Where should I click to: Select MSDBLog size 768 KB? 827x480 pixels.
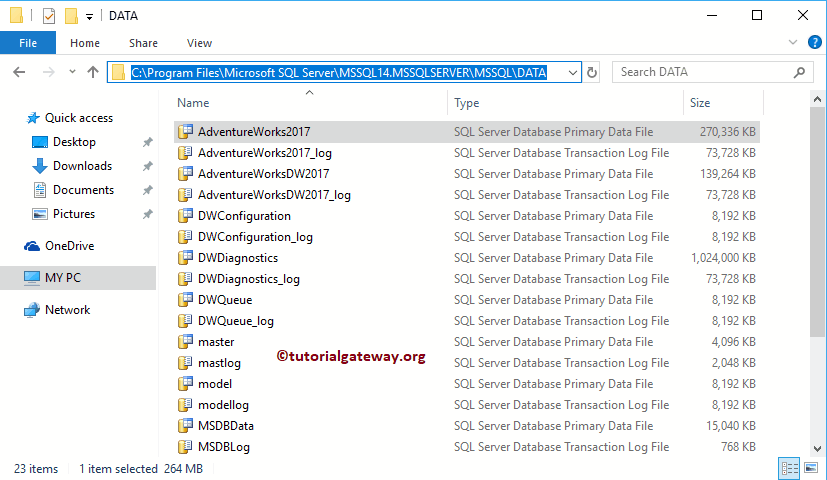738,447
